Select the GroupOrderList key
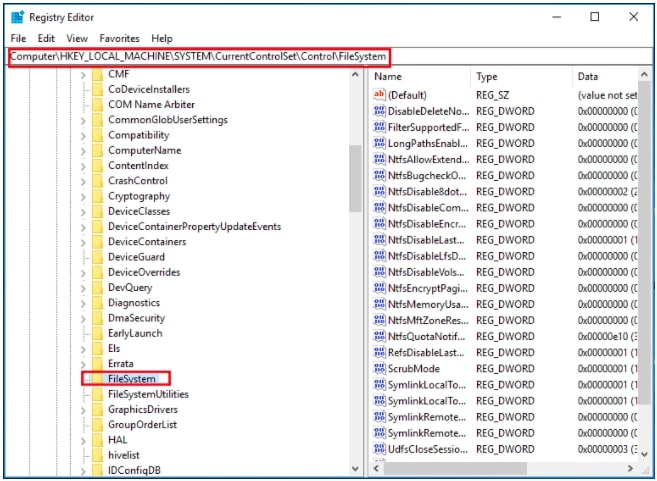The width and height of the screenshot is (657, 481). (x=142, y=424)
